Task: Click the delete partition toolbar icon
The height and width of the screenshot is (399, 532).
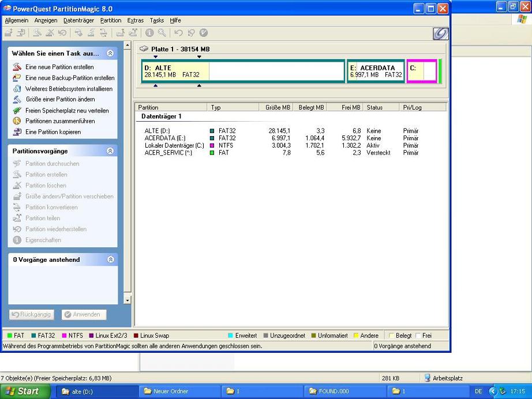Action: point(50,33)
